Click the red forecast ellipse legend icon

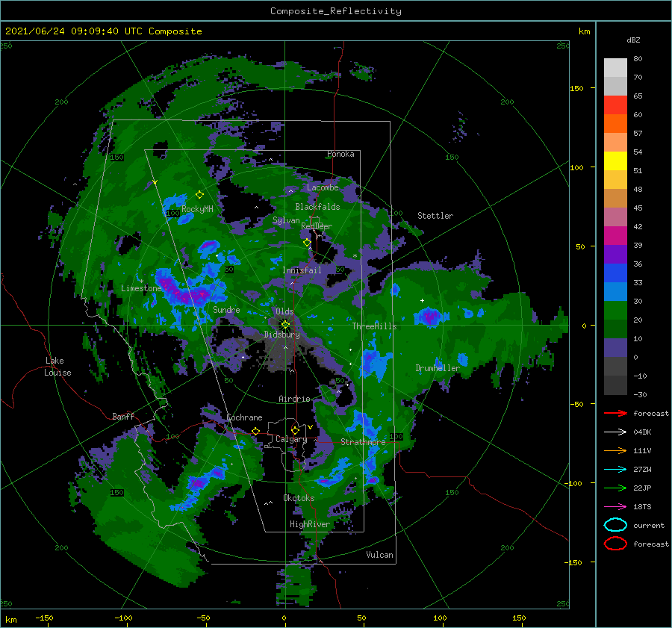pos(615,544)
